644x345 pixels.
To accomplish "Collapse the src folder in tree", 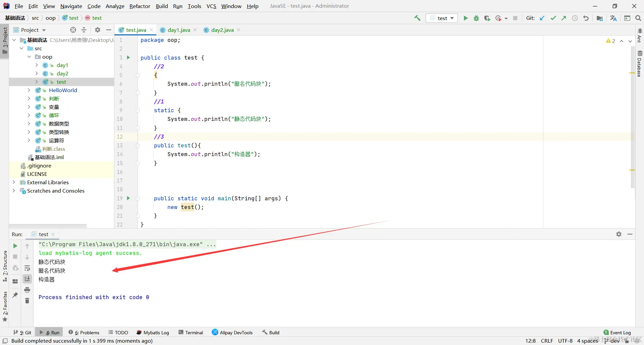I will coord(21,48).
